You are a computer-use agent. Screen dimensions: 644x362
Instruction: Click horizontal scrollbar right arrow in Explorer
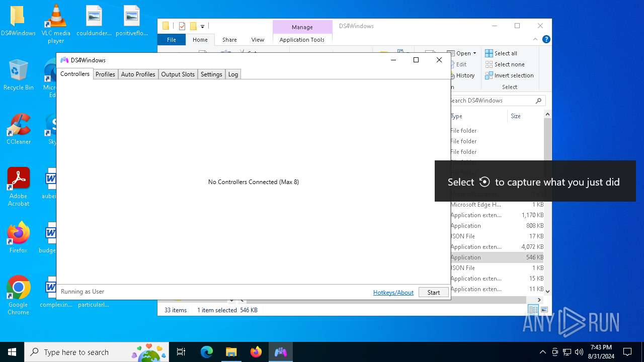(x=539, y=300)
